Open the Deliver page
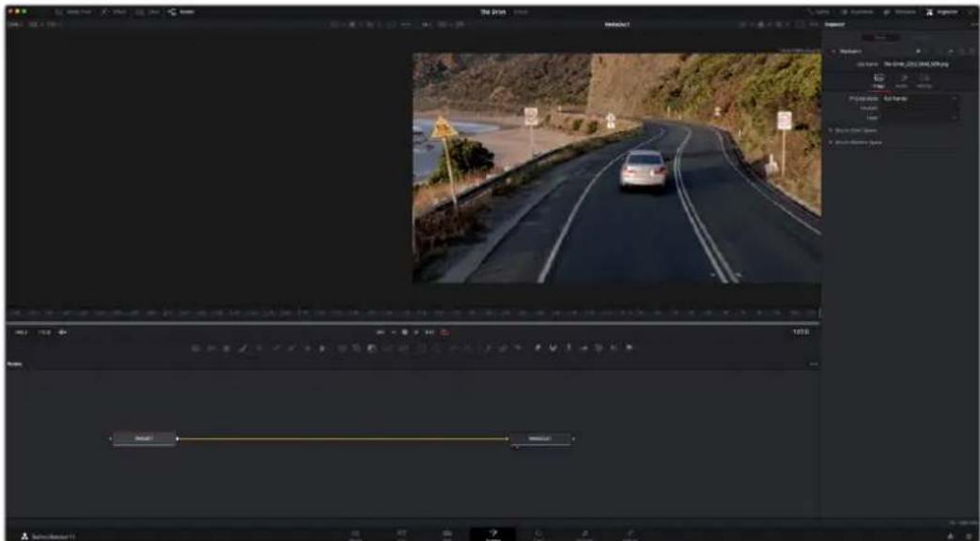The width and height of the screenshot is (980, 541). [630, 534]
